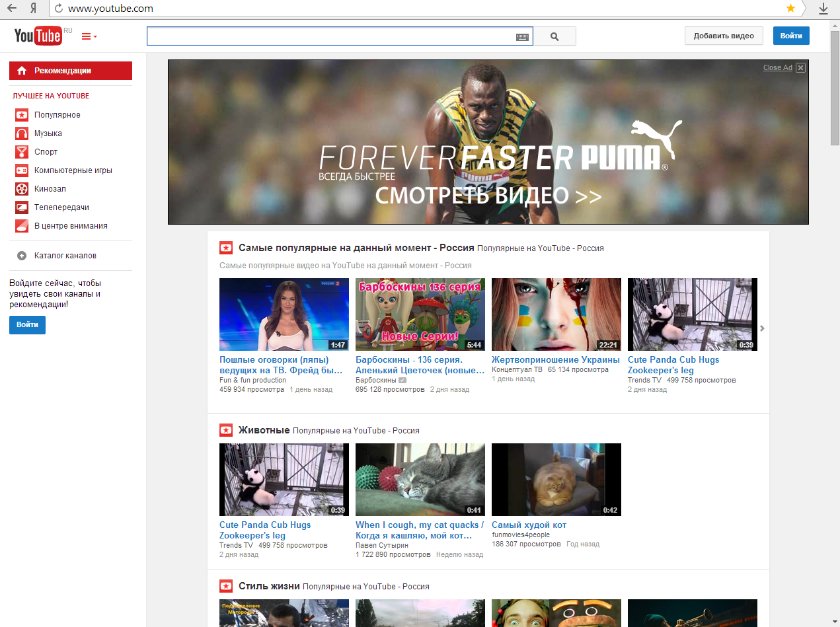Open channel funmovies4people

pos(521,535)
